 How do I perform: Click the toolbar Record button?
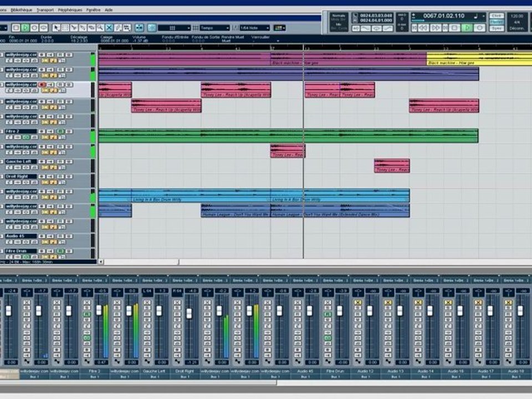point(34,28)
